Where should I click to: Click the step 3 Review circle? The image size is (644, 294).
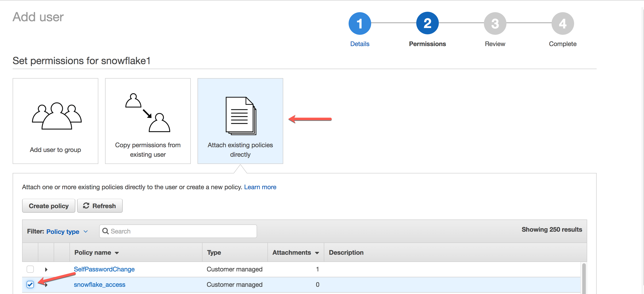pos(495,23)
